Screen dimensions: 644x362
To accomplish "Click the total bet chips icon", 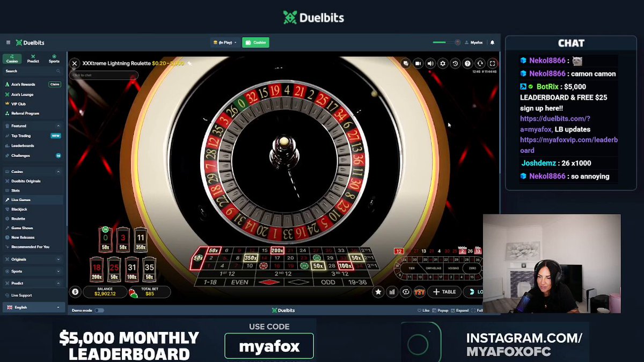I will point(133,292).
